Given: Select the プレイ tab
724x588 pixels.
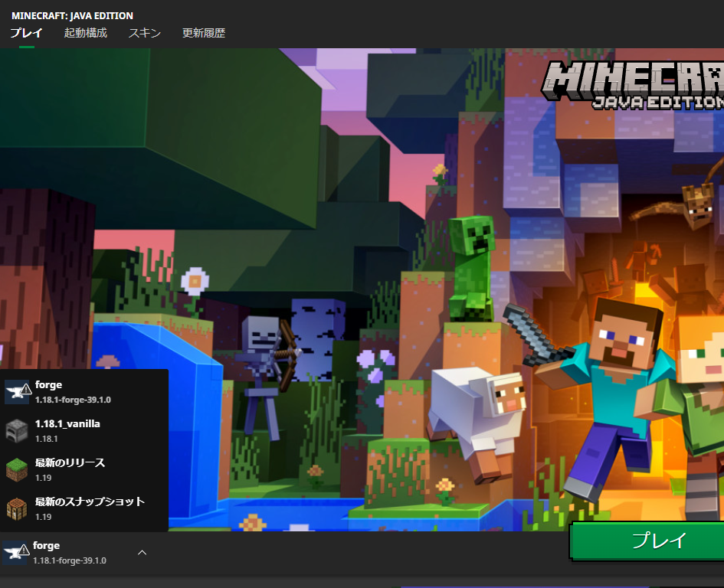Looking at the screenshot, I should click(25, 33).
